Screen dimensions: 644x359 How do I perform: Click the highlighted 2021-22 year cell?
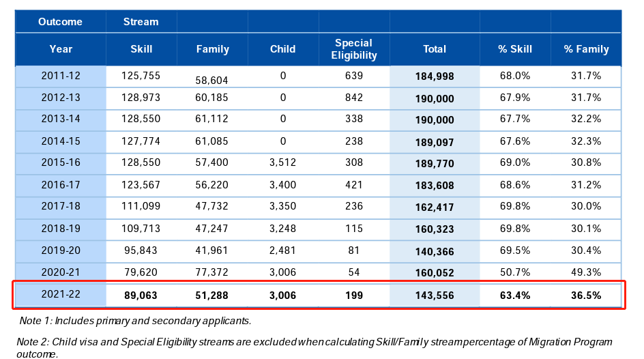[60, 296]
